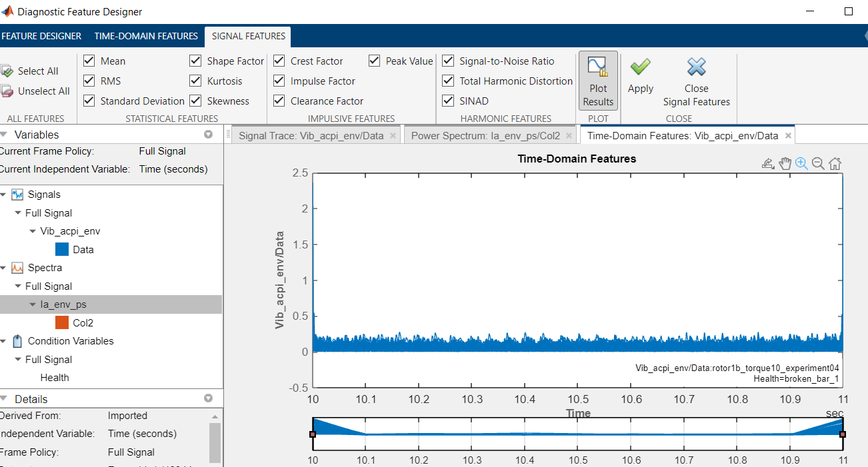Collapse Full Signal under Condition Variables
This screenshot has height=467, width=868.
(18, 360)
